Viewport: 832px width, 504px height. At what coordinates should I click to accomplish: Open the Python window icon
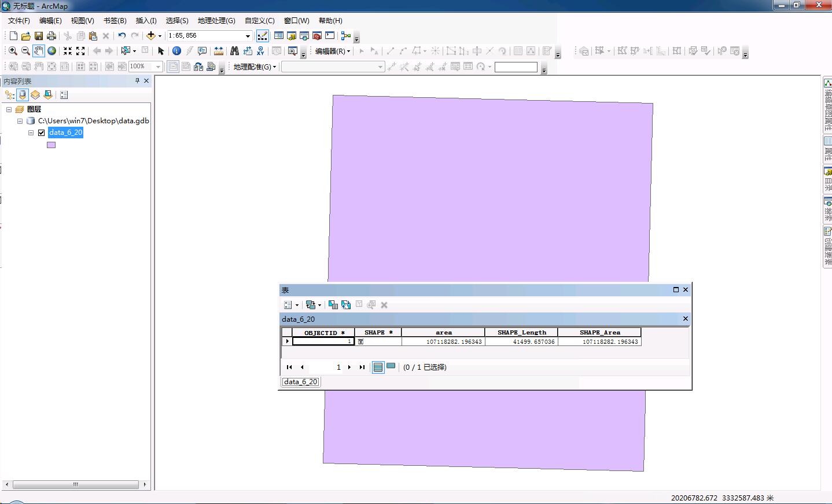coord(330,36)
